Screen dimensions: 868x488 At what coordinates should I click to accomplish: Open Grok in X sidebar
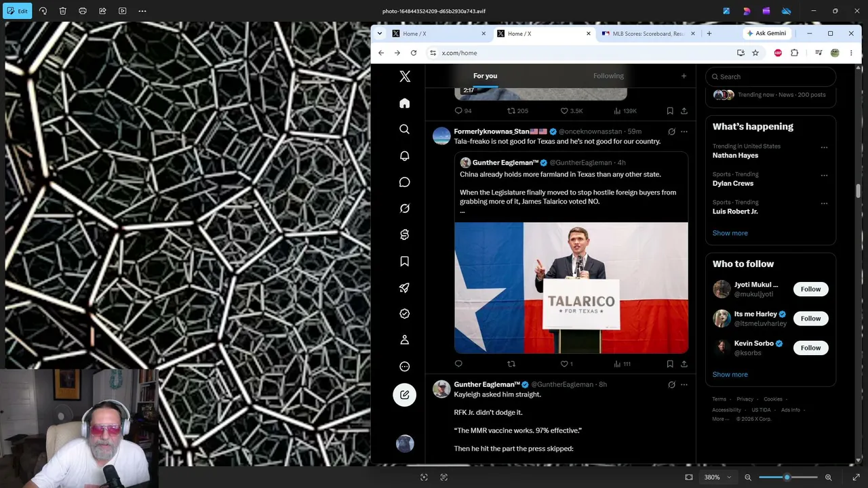point(405,208)
